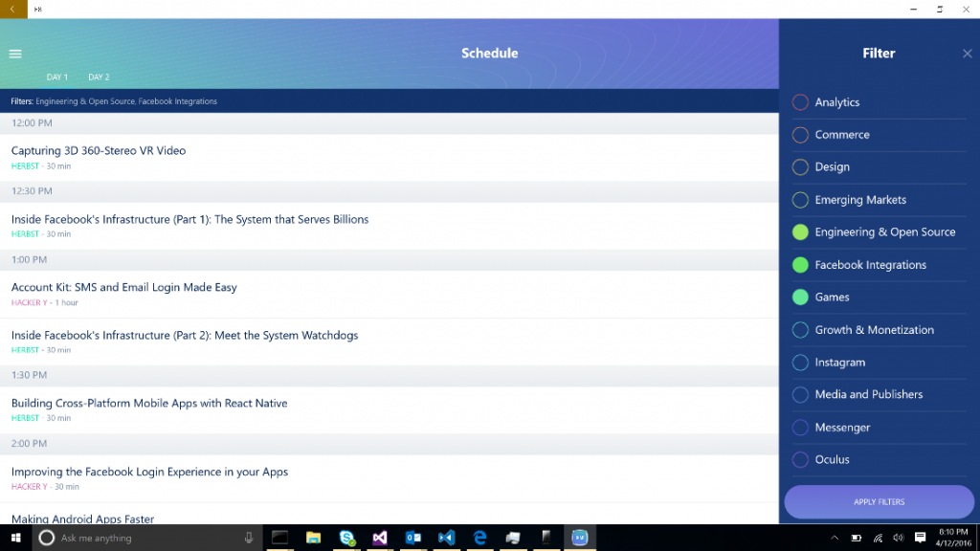Open the Capturing 3D 360-Stereo VR Video session

pyautogui.click(x=97, y=150)
